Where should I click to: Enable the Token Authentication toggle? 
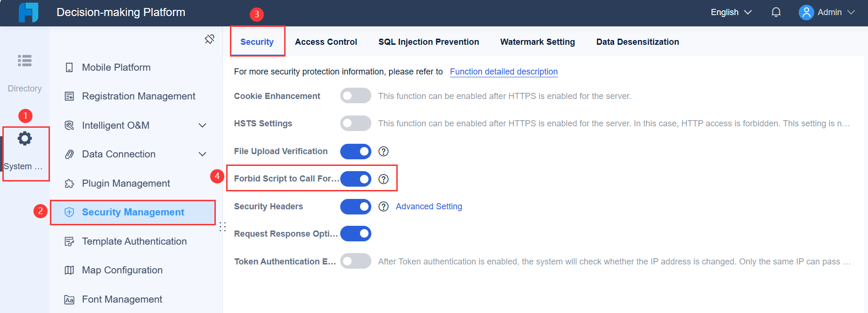356,261
